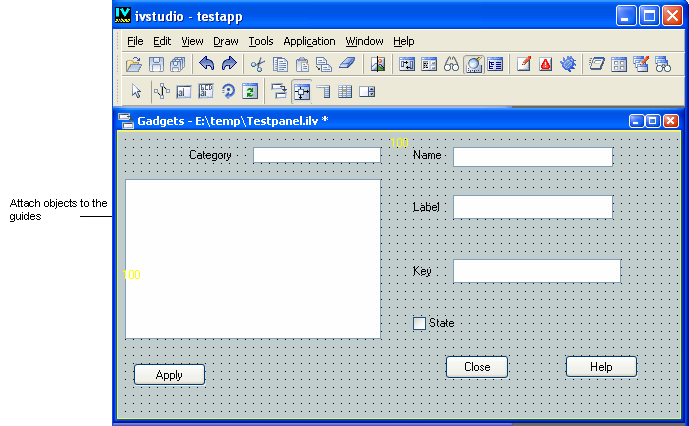Viewport: 689px width, 426px height.
Task: Select the arrow selection tool
Action: point(137,92)
